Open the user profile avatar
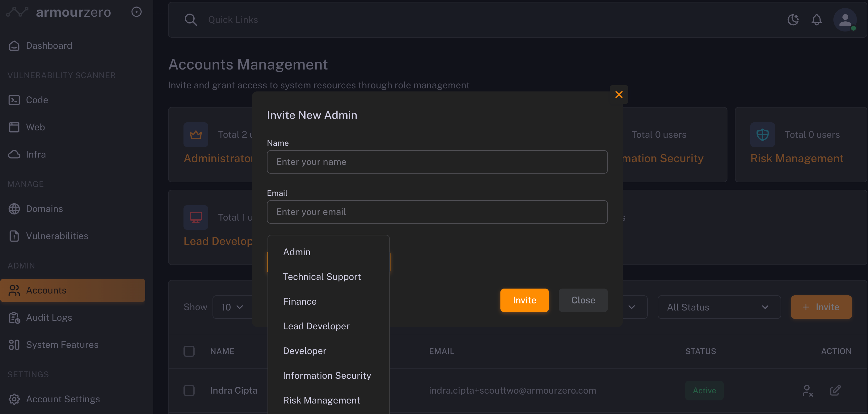 click(845, 20)
